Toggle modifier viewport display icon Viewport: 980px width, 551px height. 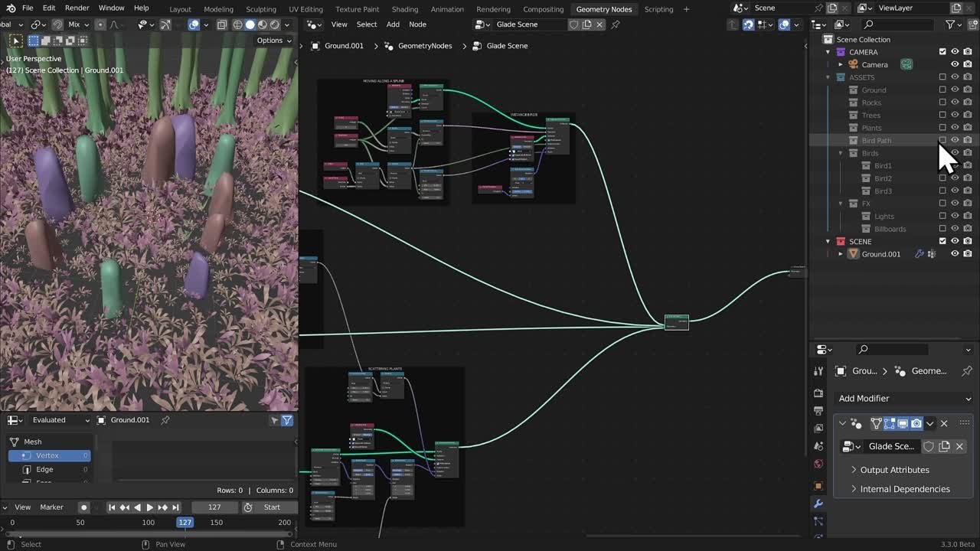(x=903, y=423)
